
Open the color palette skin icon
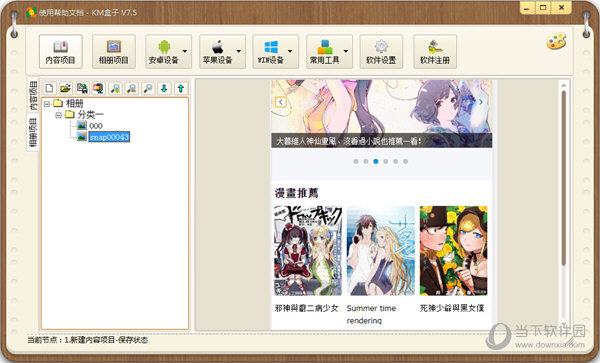[556, 41]
